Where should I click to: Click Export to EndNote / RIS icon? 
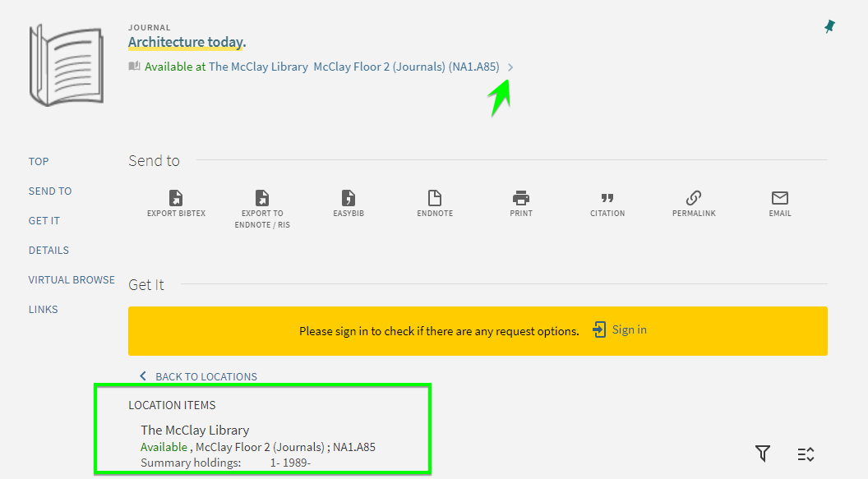pyautogui.click(x=262, y=198)
